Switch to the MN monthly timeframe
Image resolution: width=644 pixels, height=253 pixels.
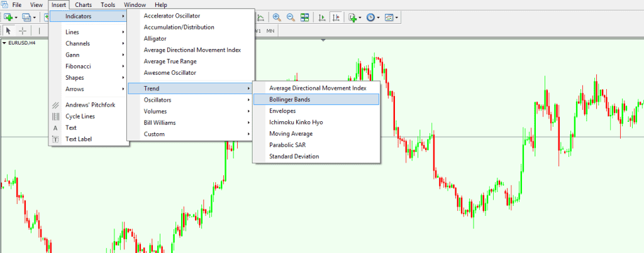pyautogui.click(x=270, y=30)
